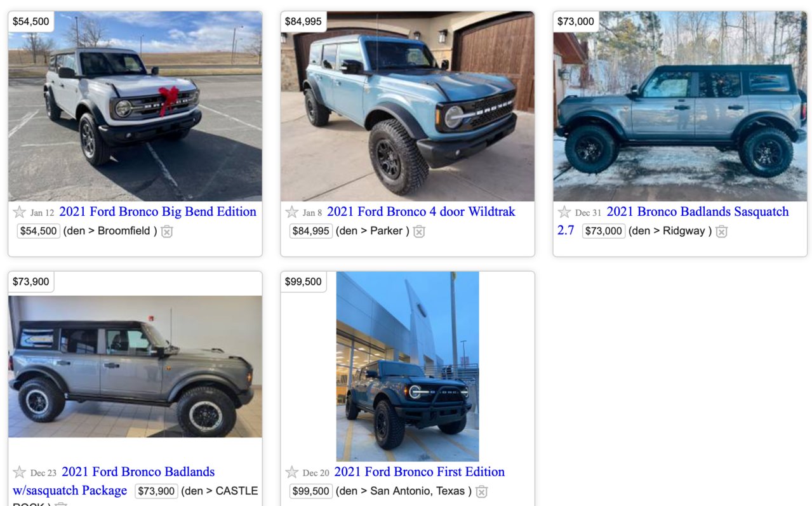The image size is (812, 506).
Task: Hide the Ridgway Badlands Sasquatch listing
Action: 722,231
